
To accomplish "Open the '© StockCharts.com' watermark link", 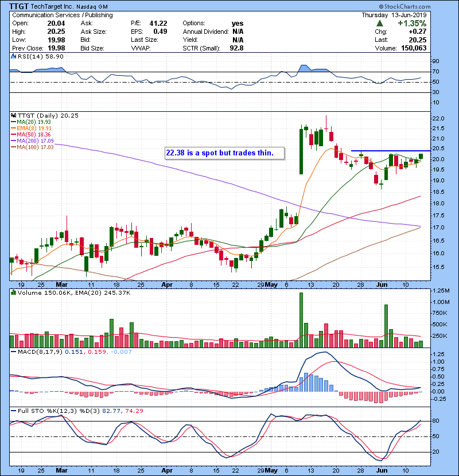I will click(x=404, y=6).
